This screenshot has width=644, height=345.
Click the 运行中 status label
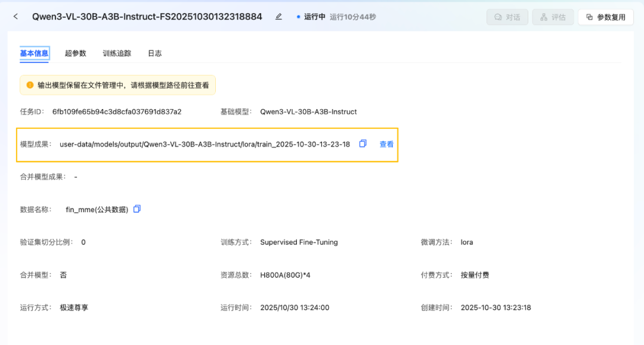tap(315, 17)
